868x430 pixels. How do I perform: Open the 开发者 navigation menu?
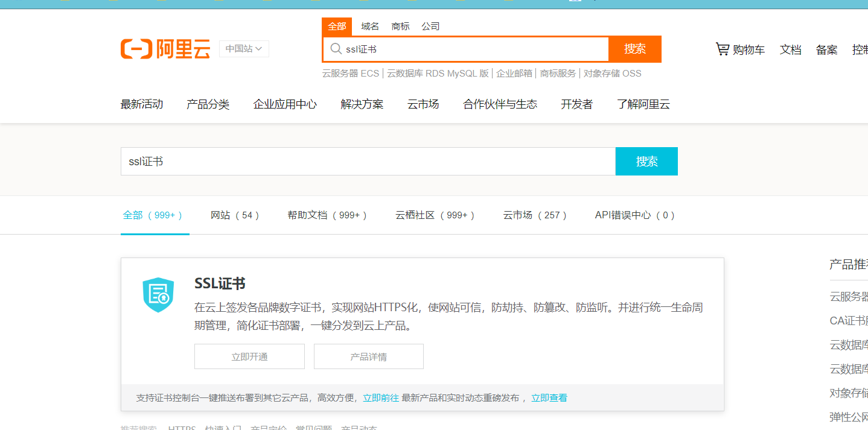click(576, 104)
